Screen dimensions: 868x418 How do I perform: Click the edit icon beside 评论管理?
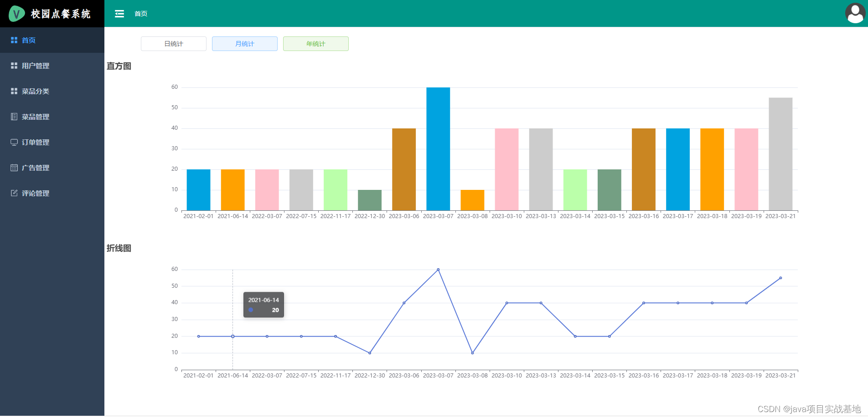click(14, 193)
